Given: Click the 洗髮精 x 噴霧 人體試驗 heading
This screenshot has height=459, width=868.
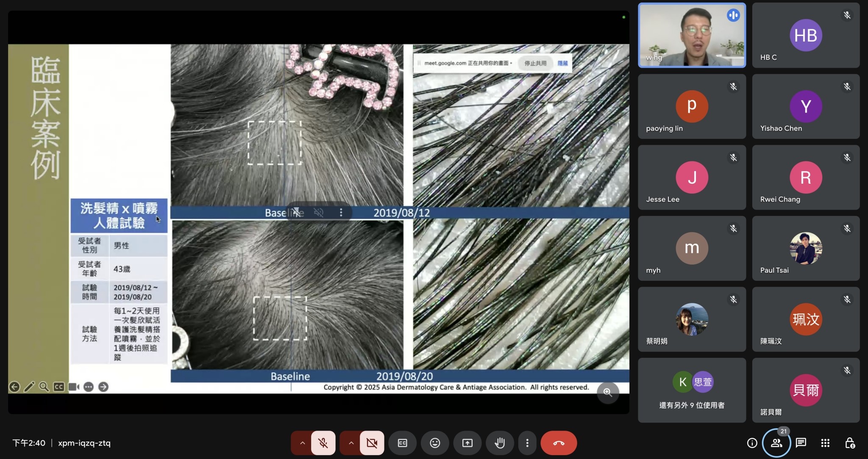Looking at the screenshot, I should point(119,216).
